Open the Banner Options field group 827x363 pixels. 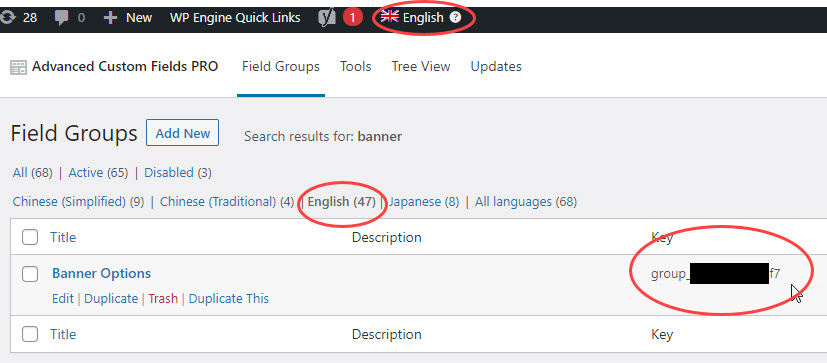point(101,273)
